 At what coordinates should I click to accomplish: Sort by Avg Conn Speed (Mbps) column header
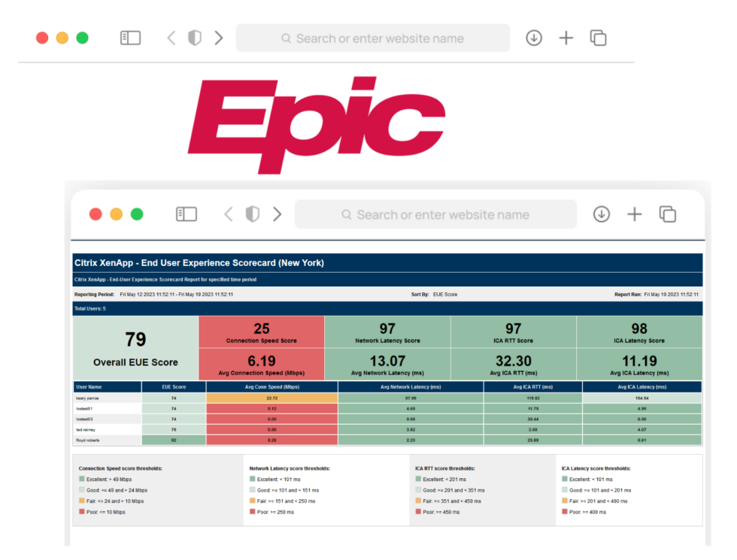(x=272, y=387)
